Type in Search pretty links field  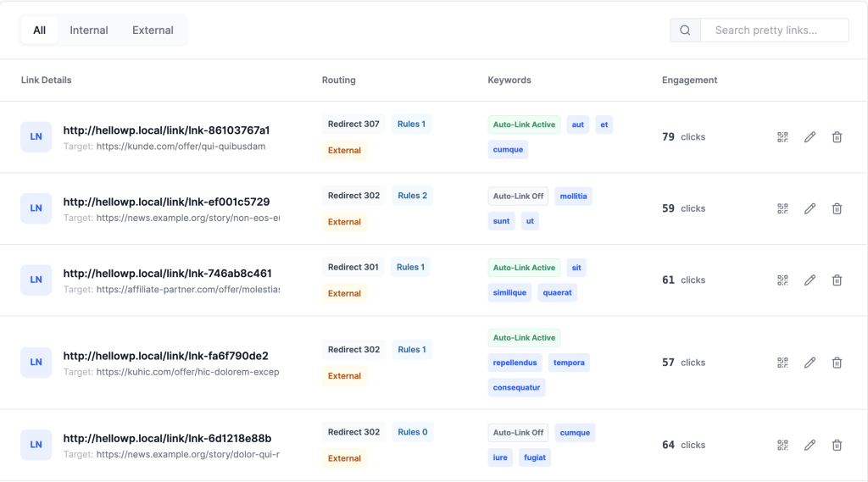pos(774,30)
